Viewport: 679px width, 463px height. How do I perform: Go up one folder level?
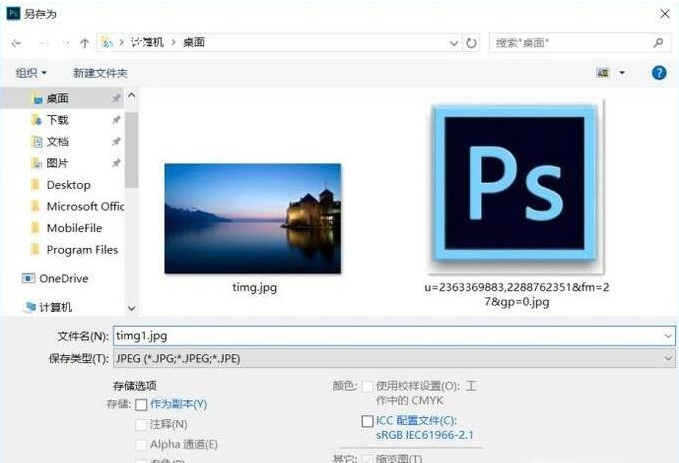point(84,43)
